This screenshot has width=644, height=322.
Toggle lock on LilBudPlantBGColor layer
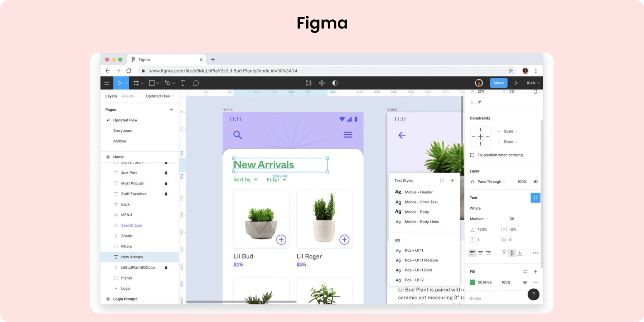pos(166,267)
